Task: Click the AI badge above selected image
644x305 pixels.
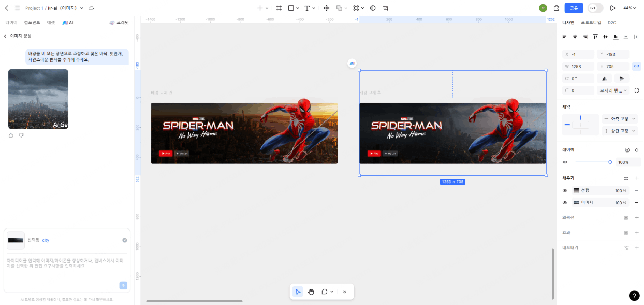Action: (x=352, y=63)
